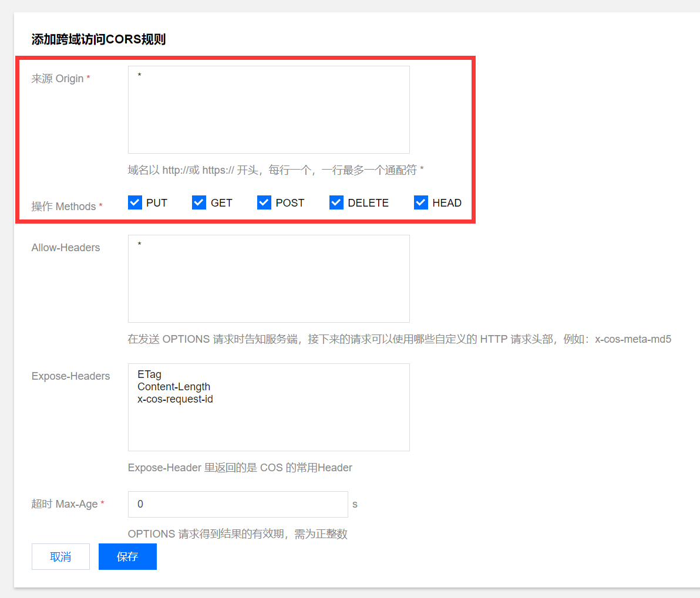Click the Expose-Headers field label
Screen dimensions: 700x598
(x=70, y=376)
